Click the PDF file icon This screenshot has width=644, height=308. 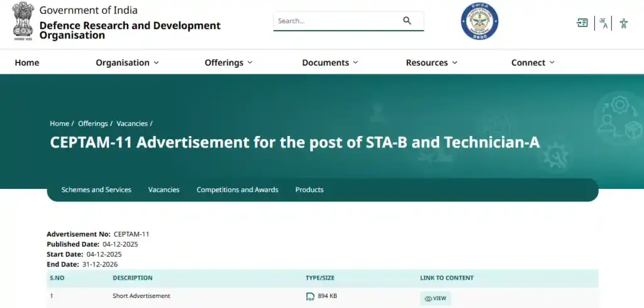click(310, 297)
